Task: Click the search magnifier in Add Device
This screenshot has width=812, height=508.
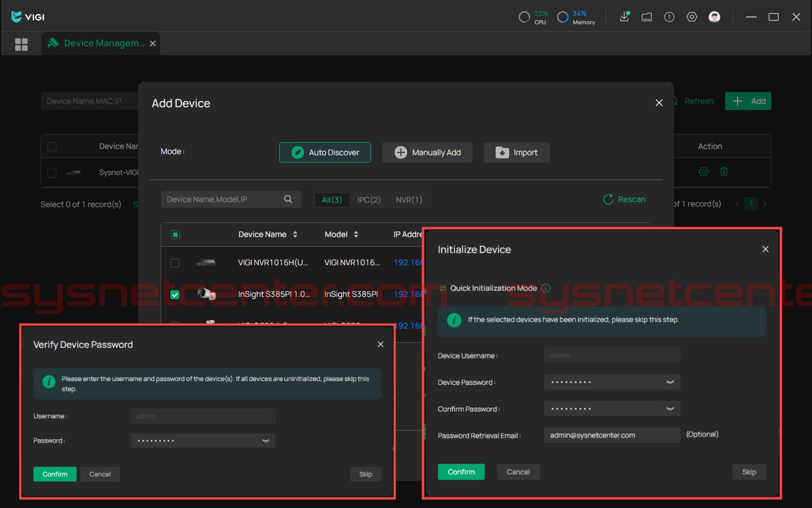Action: point(288,199)
